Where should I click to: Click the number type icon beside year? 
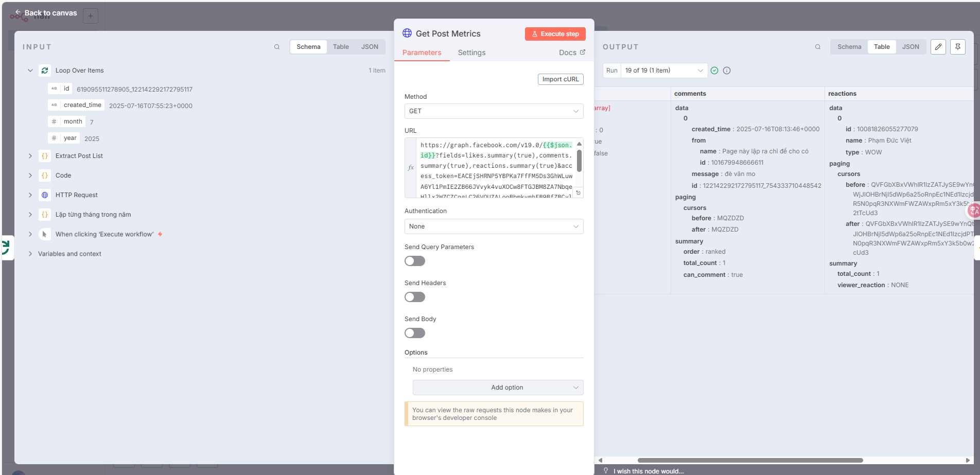(54, 138)
